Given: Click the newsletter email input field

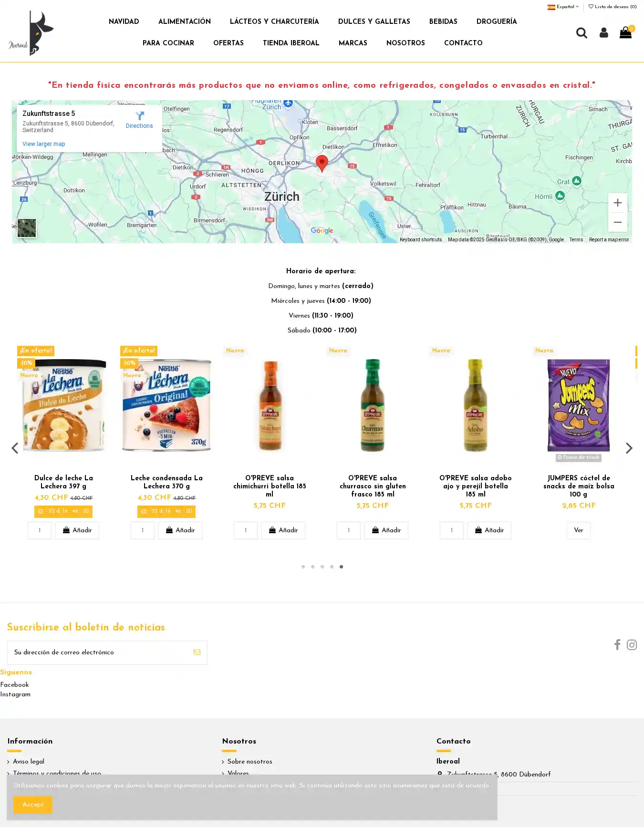Looking at the screenshot, I should coord(98,652).
